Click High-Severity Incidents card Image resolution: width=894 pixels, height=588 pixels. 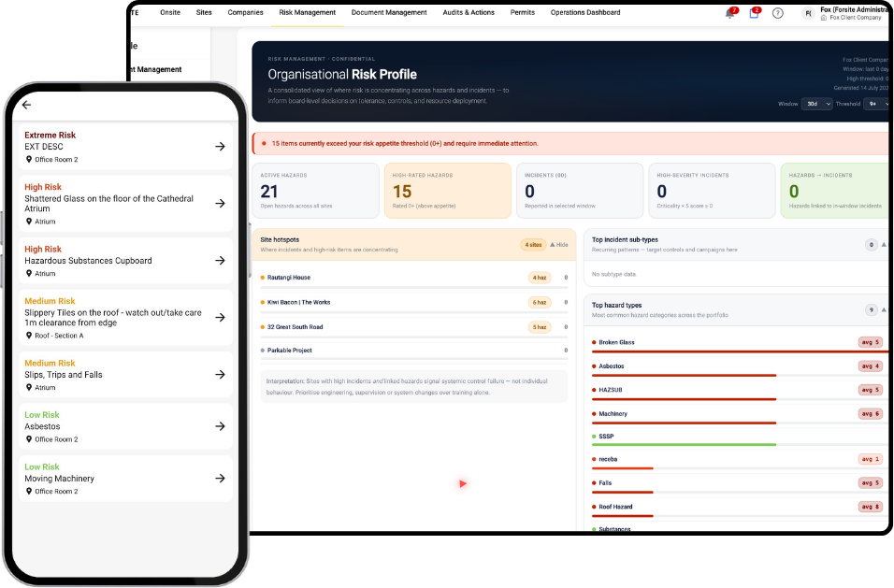pos(713,191)
